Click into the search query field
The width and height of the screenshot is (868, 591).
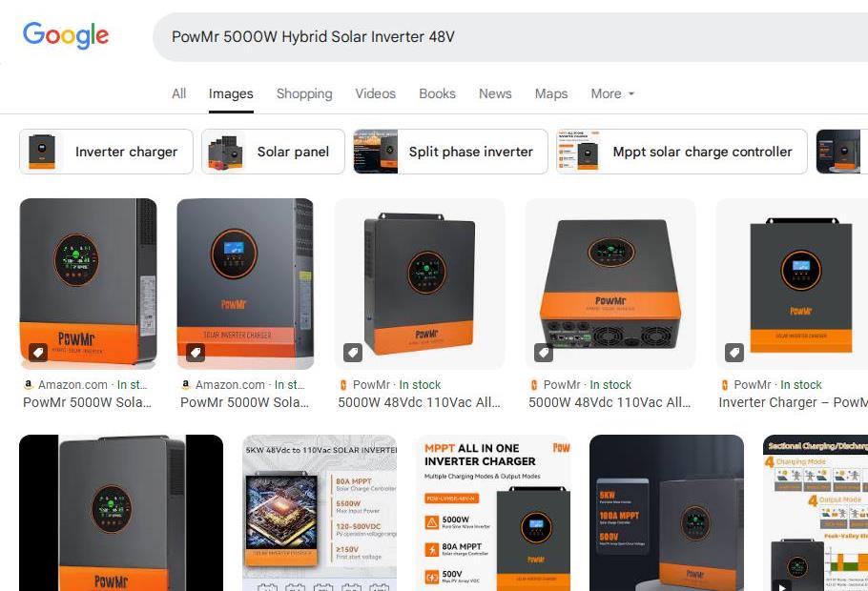tap(509, 37)
